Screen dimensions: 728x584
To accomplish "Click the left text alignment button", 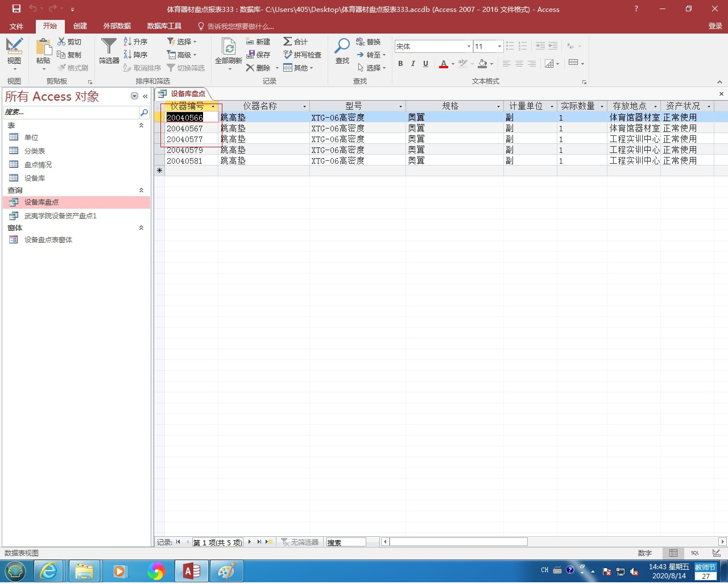I will point(506,64).
